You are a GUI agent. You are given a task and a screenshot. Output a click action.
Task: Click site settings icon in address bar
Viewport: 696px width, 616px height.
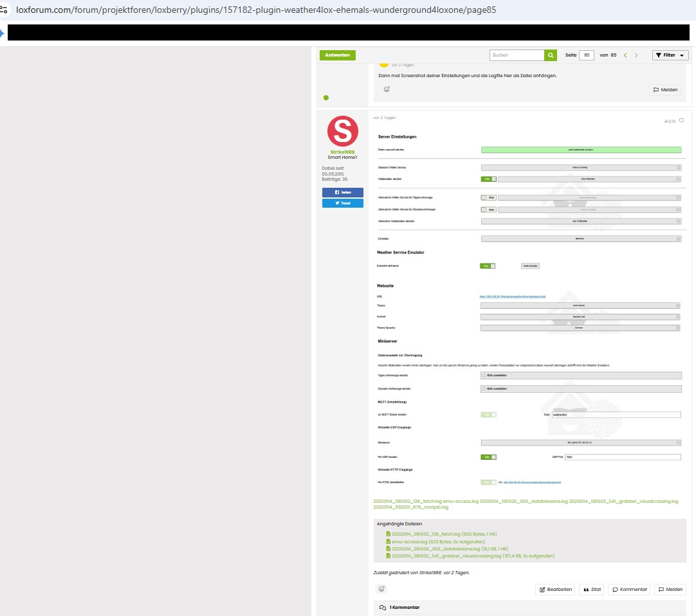[5, 10]
